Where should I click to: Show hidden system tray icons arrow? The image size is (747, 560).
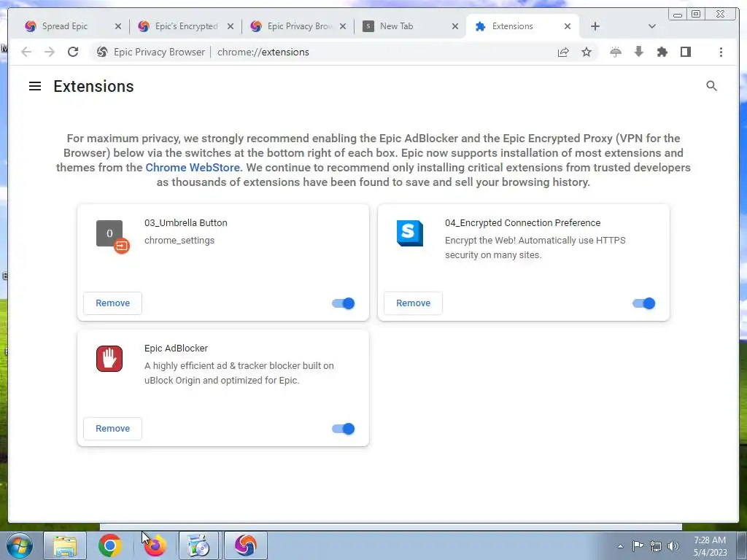pos(620,546)
